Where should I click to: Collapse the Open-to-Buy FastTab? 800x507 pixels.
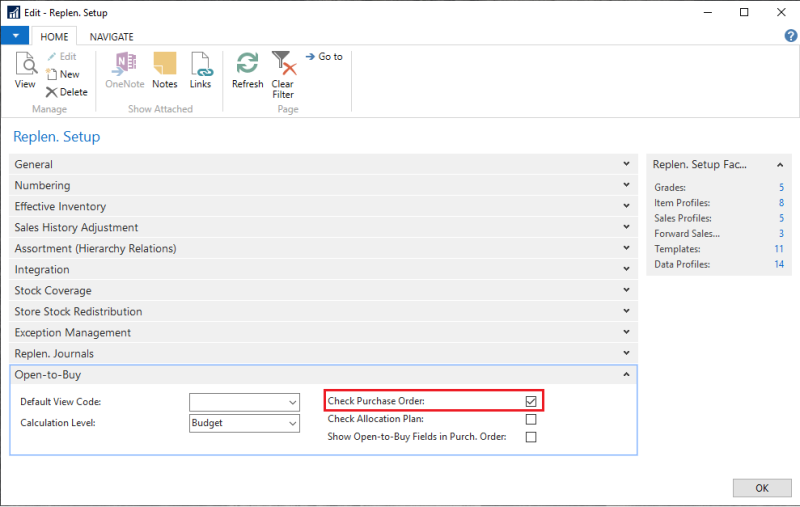pyautogui.click(x=323, y=374)
